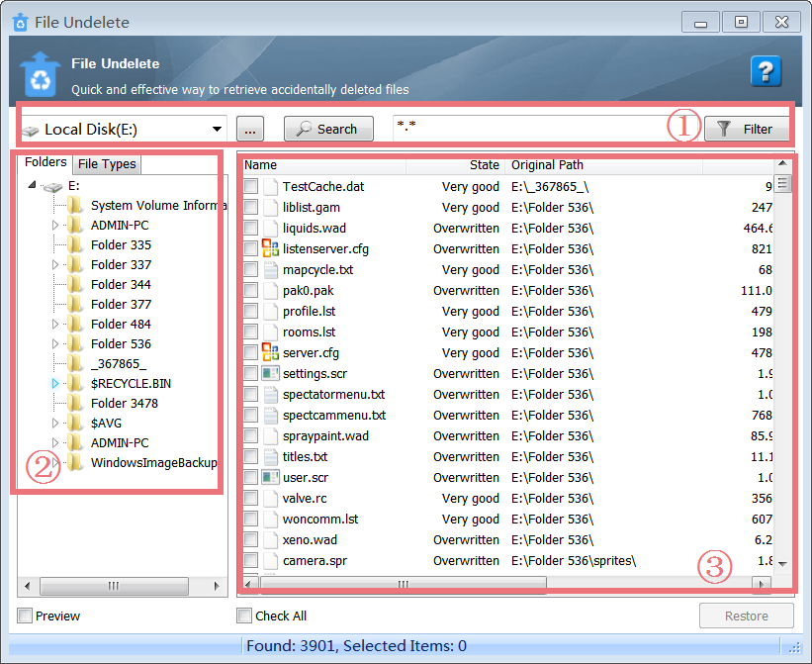
Task: Enable the Check All checkbox
Action: pos(244,616)
